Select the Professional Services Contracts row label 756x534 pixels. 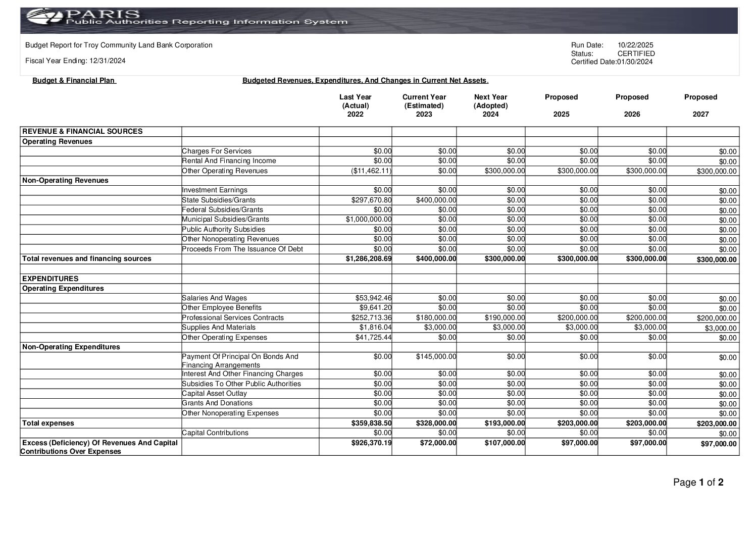[x=233, y=317]
